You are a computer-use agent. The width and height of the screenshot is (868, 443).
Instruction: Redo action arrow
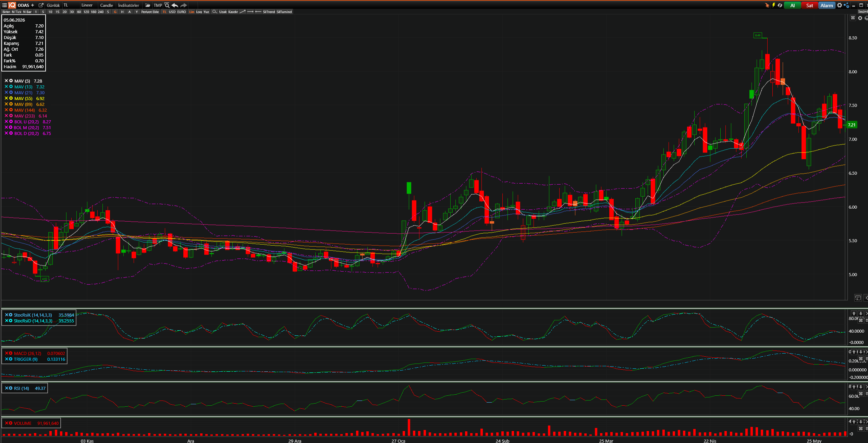coord(184,5)
